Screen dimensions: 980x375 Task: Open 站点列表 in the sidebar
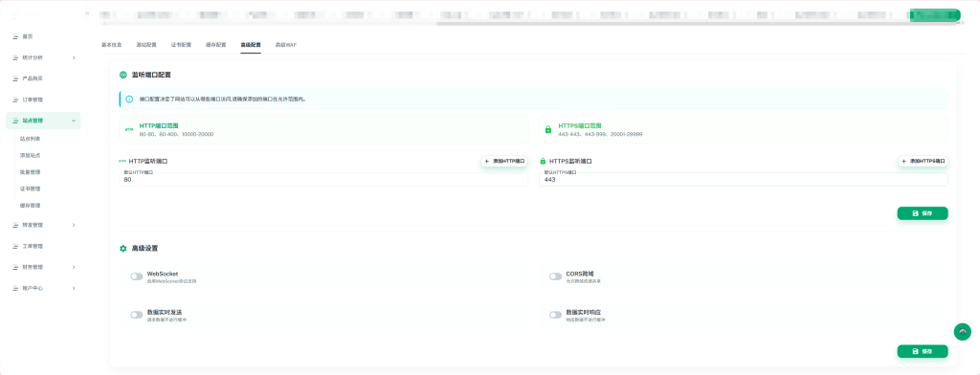[x=30, y=138]
